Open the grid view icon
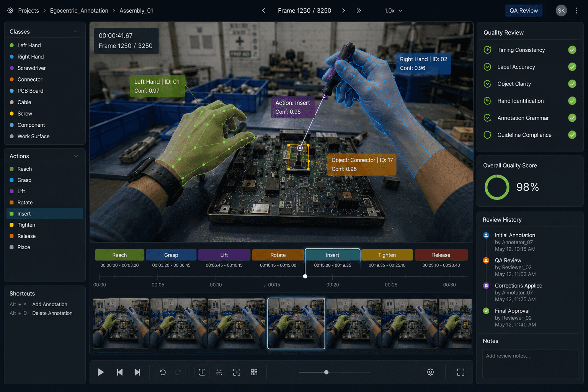Viewport: 588px width, 392px height. 254,372
